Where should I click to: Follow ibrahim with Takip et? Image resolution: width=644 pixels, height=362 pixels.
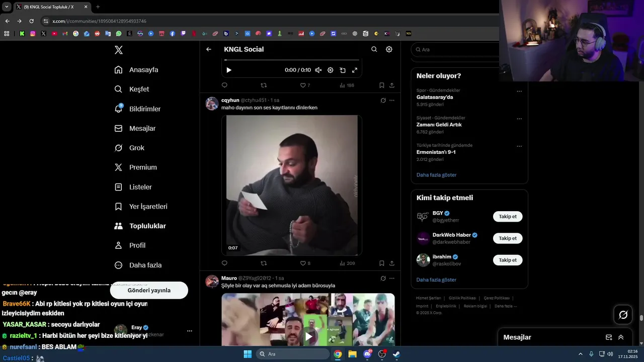tap(508, 260)
